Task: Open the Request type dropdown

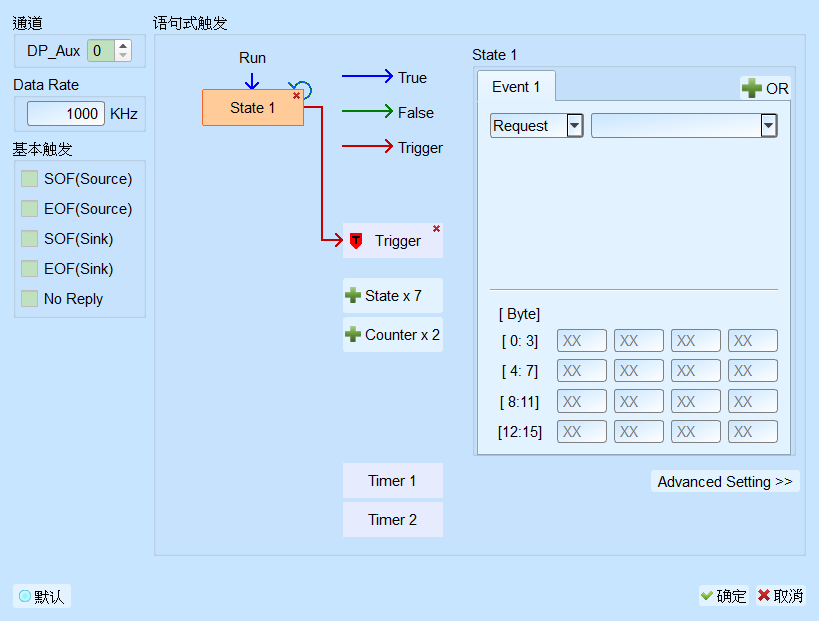Action: point(575,125)
